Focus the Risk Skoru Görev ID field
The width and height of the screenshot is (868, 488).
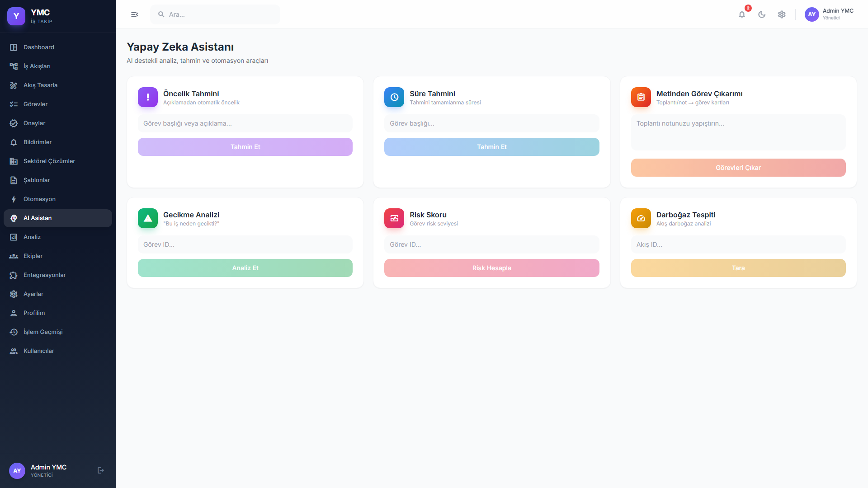pos(492,244)
